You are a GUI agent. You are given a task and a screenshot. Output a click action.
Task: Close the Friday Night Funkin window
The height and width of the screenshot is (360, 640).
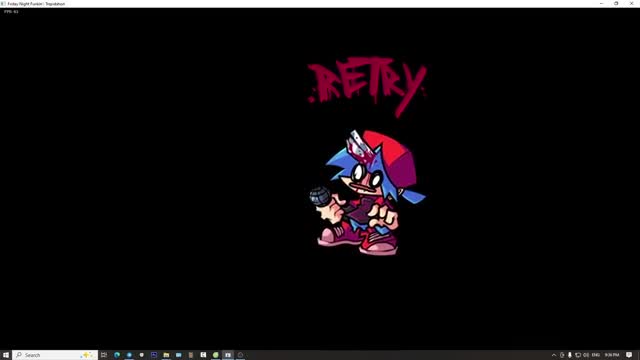[631, 4]
